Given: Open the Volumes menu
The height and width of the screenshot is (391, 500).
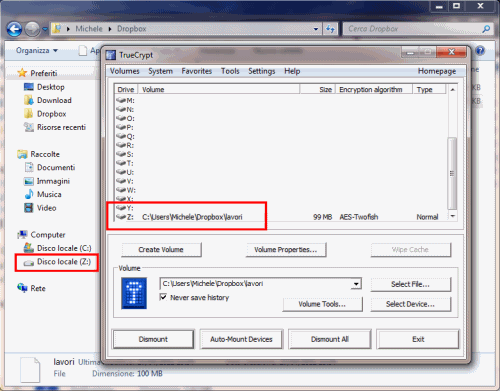Looking at the screenshot, I should [x=125, y=71].
